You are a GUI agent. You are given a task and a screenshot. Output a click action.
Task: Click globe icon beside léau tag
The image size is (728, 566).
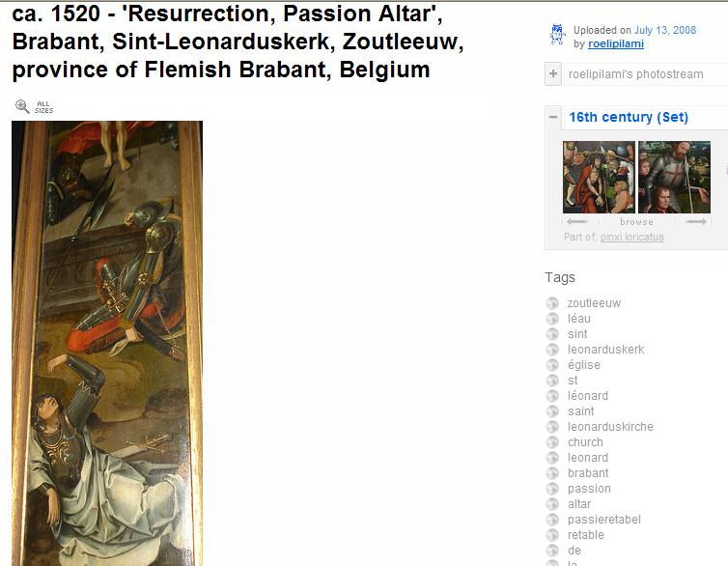pyautogui.click(x=552, y=319)
